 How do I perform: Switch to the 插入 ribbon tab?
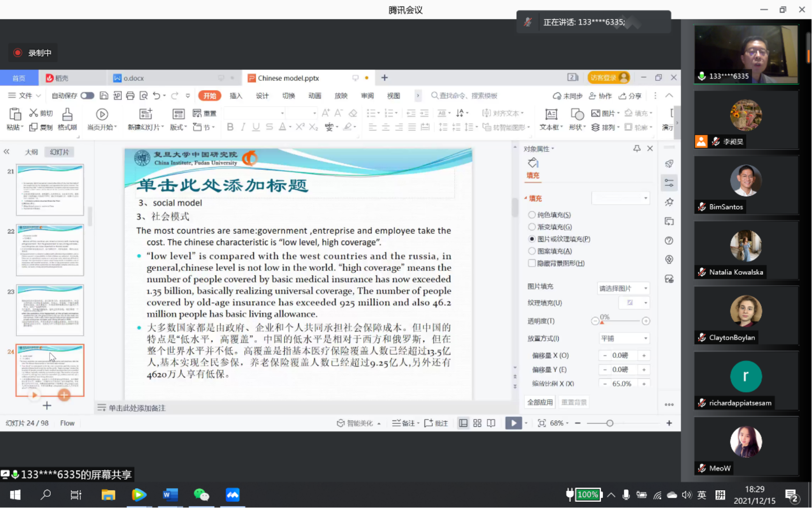(235, 95)
